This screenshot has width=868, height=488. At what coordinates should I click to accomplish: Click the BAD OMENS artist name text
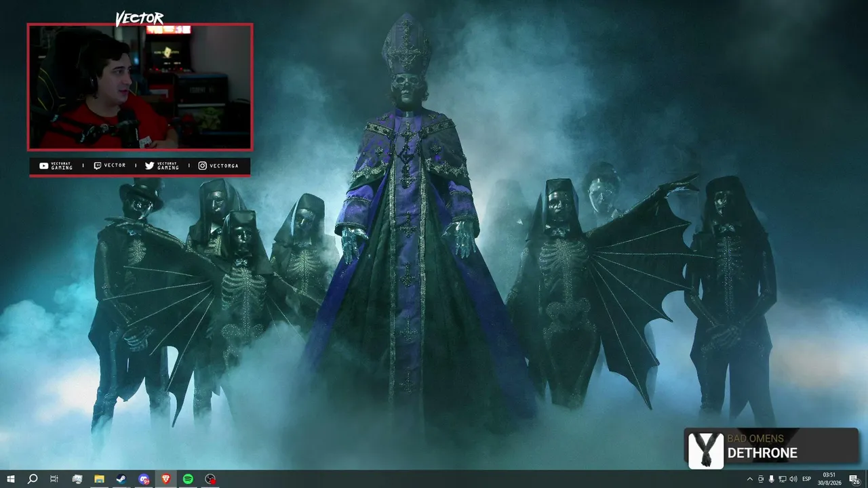(755, 439)
